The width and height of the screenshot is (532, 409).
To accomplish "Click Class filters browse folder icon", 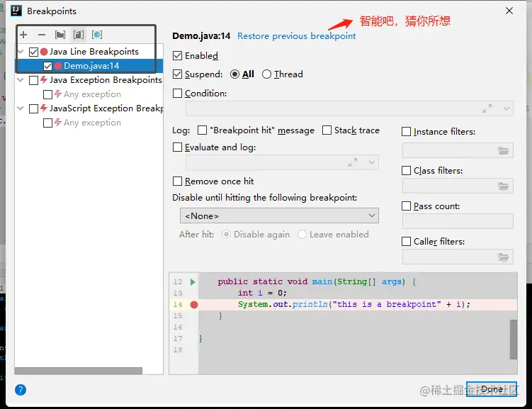I will click(x=503, y=186).
